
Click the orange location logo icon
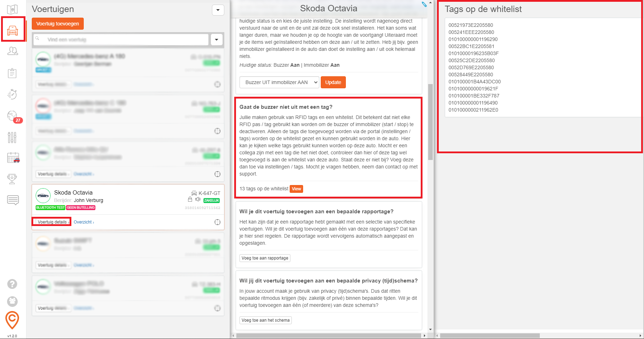12,320
